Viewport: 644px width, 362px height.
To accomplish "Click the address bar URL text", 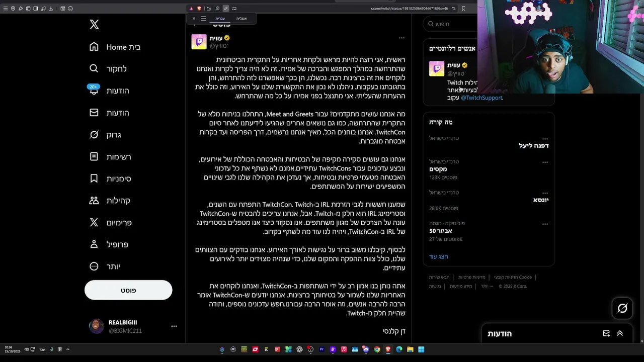I will (409, 9).
